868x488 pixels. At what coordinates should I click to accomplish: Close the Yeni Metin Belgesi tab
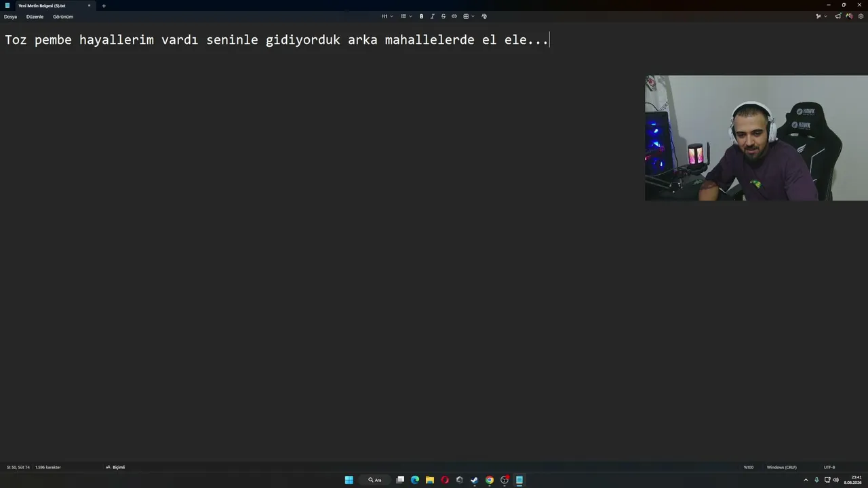click(x=88, y=5)
